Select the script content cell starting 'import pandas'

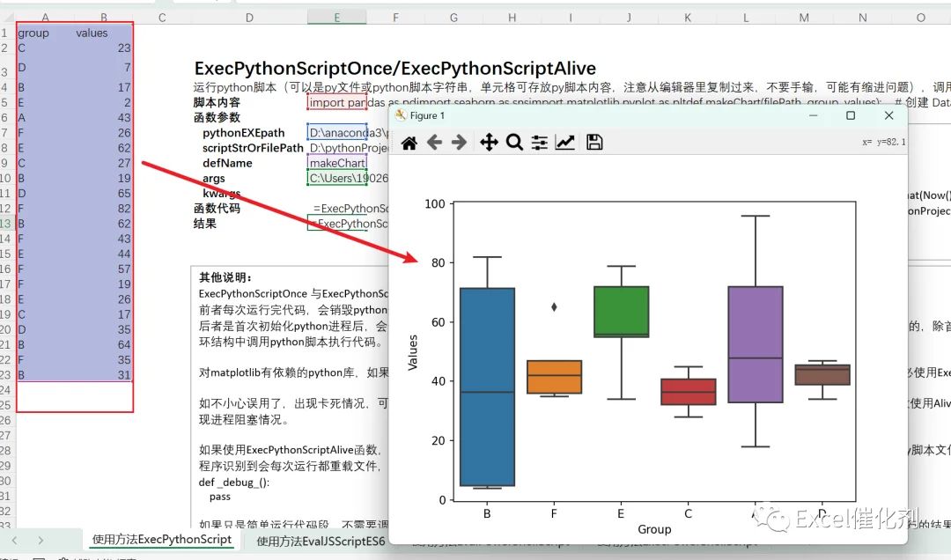(337, 102)
